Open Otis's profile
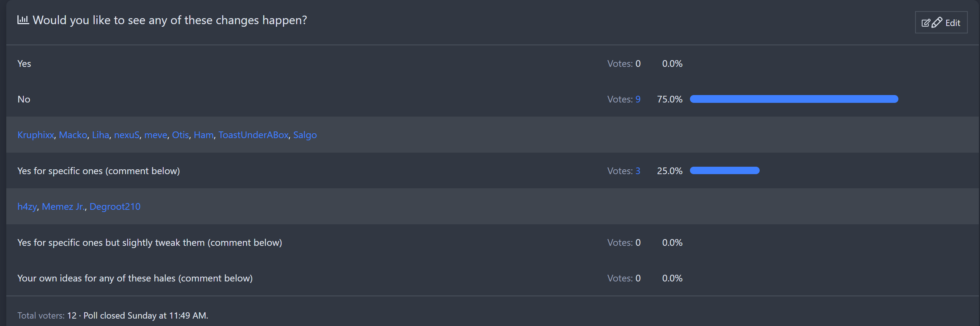The image size is (980, 326). tap(180, 135)
